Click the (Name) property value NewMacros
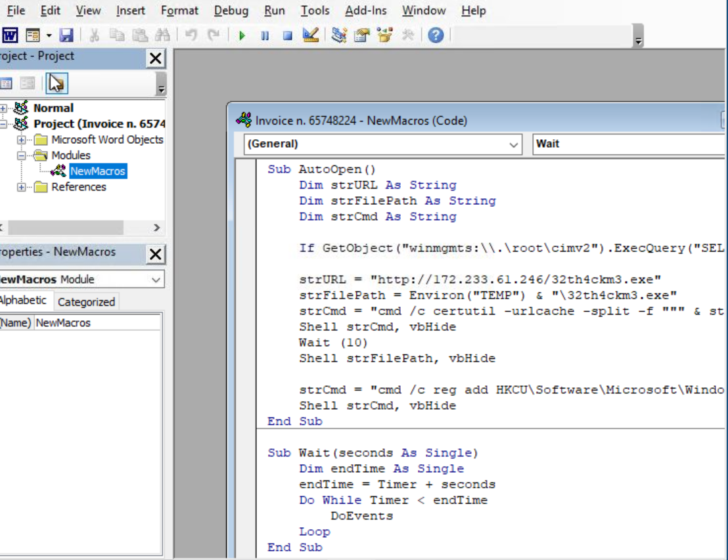This screenshot has width=728, height=560. [x=98, y=323]
